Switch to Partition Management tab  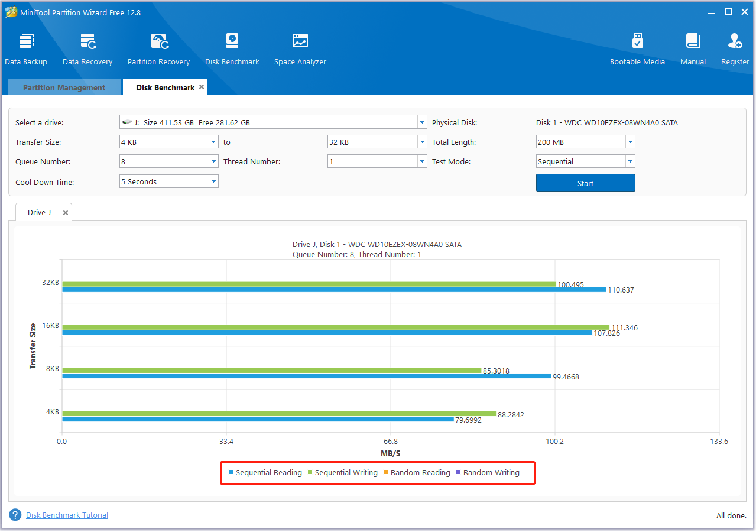click(64, 87)
